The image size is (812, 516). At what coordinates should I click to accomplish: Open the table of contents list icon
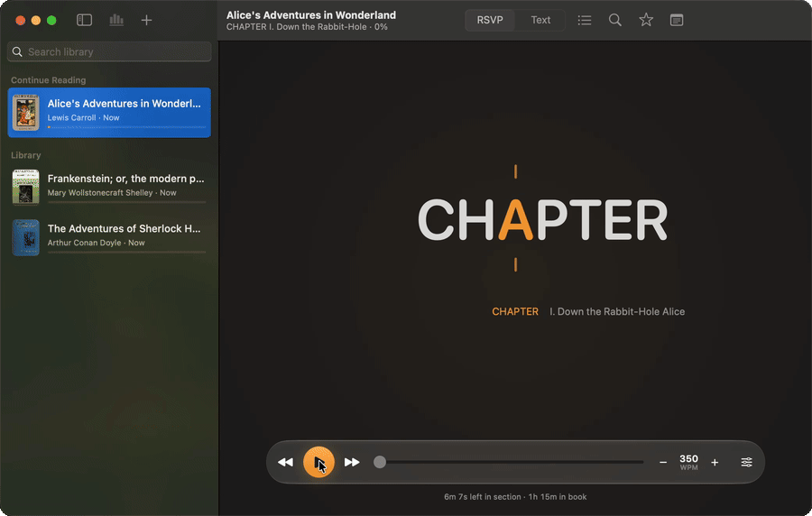(x=584, y=20)
